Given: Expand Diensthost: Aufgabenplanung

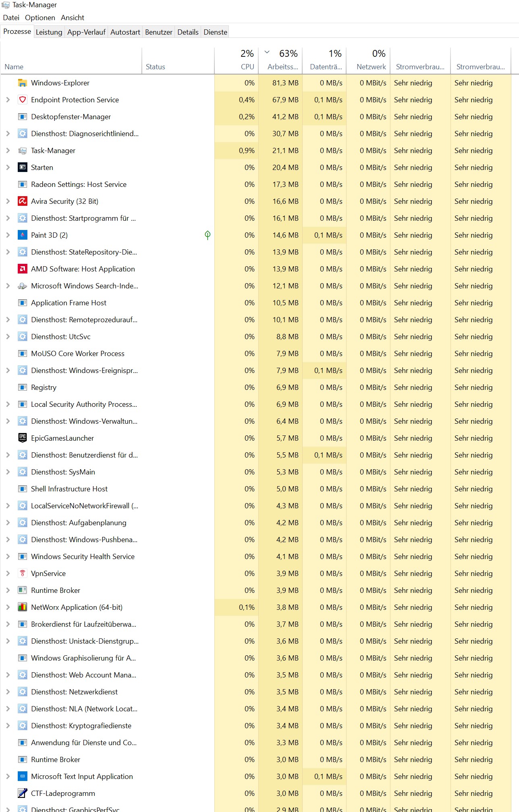Looking at the screenshot, I should [x=8, y=523].
